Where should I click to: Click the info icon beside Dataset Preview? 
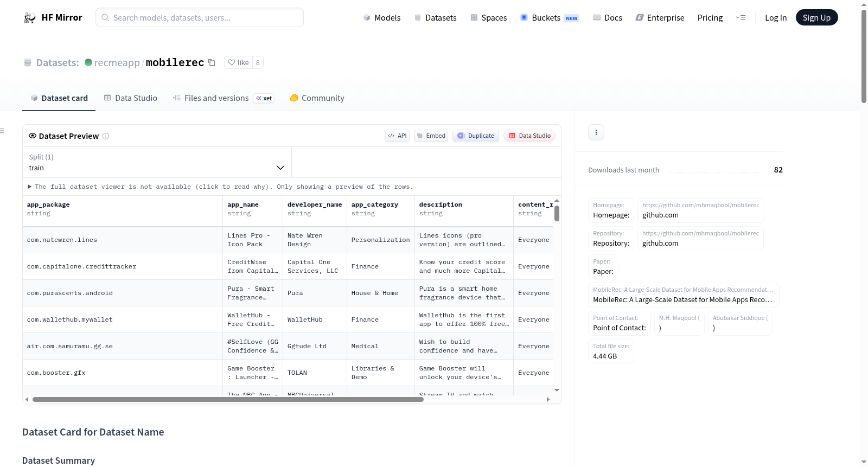click(x=106, y=136)
